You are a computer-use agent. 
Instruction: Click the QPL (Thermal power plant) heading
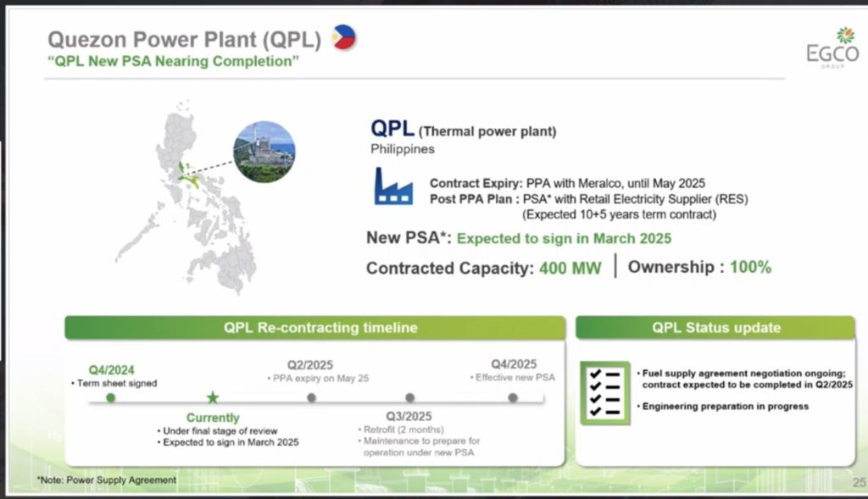(x=464, y=130)
